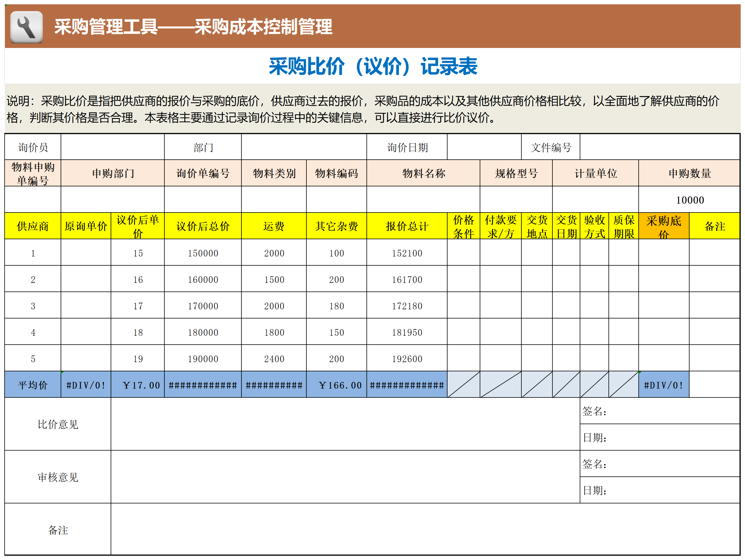Viewport: 745px width, 560px height.
Task: Click the 部门 label cell
Action: [203, 147]
